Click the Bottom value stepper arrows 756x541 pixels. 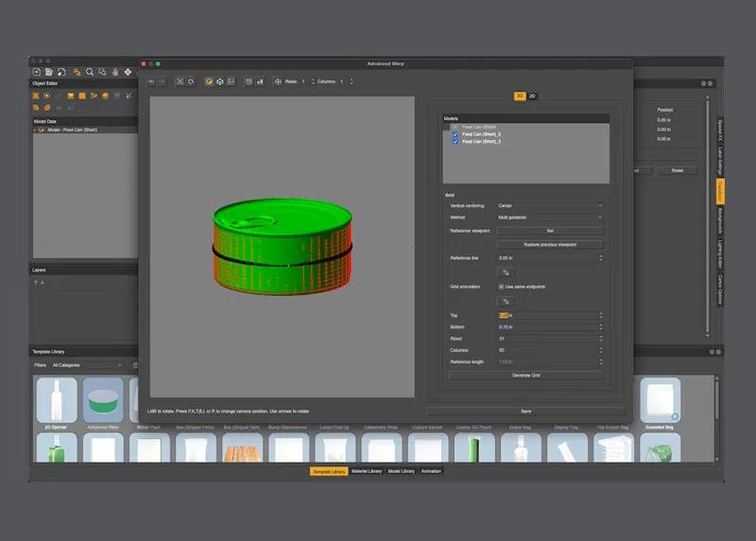(x=601, y=326)
